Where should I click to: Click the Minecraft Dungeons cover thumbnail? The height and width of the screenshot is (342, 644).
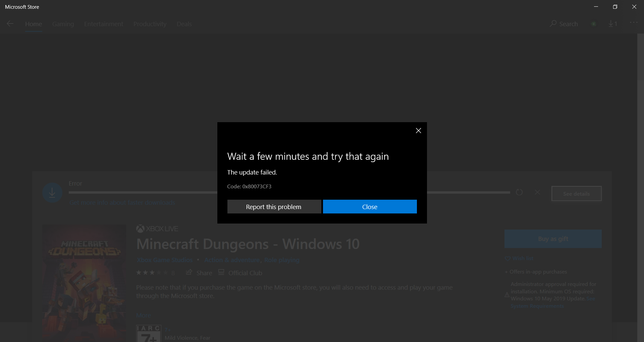point(84,283)
